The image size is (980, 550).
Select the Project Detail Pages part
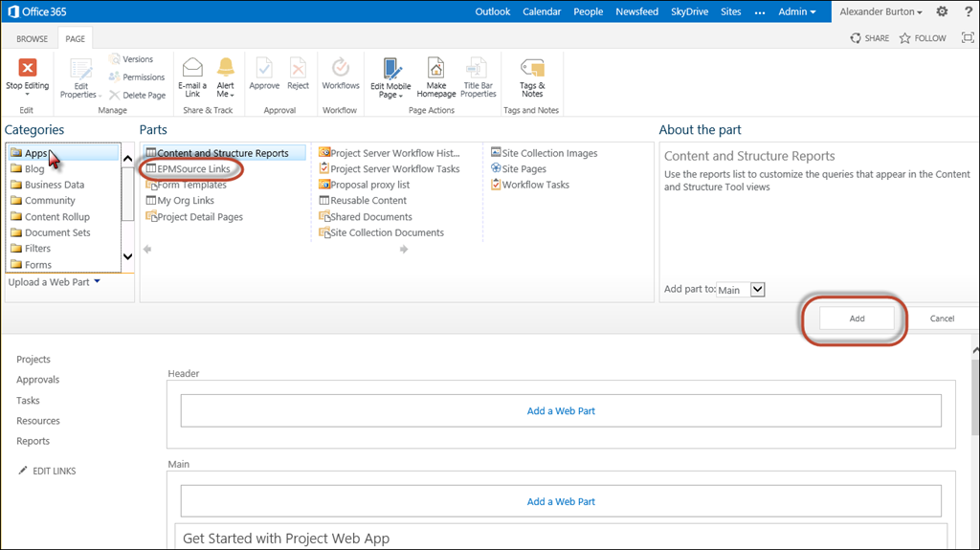coord(194,216)
